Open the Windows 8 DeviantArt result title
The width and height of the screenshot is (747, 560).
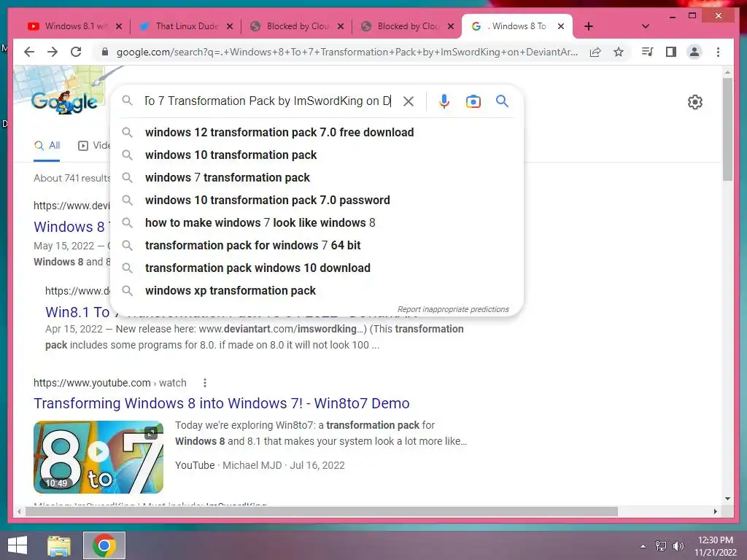coord(71,227)
